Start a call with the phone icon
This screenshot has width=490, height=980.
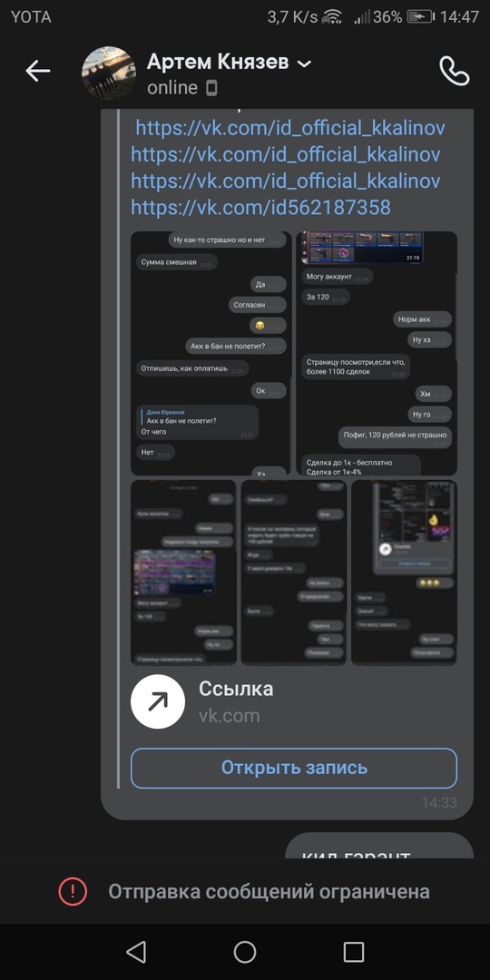point(455,72)
